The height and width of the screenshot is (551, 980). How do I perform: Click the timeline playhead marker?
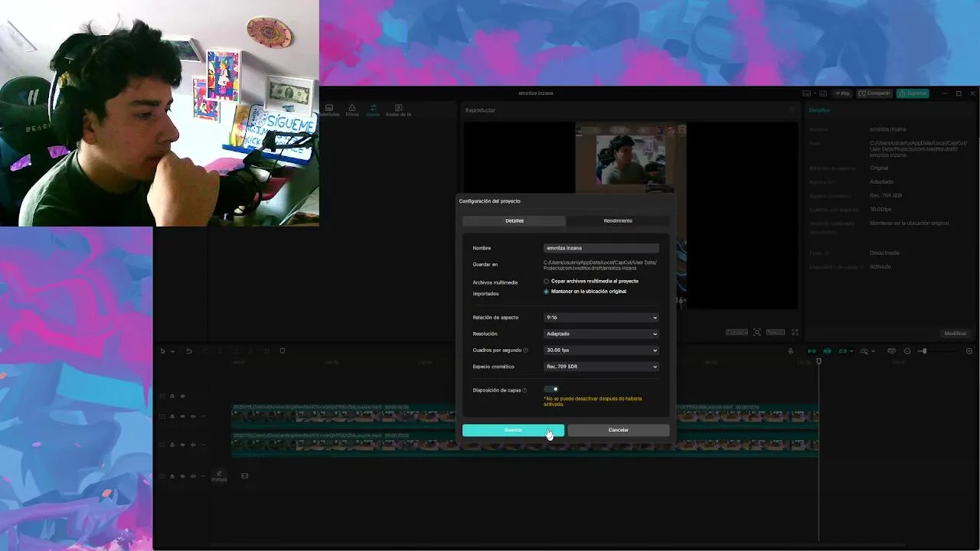click(818, 361)
